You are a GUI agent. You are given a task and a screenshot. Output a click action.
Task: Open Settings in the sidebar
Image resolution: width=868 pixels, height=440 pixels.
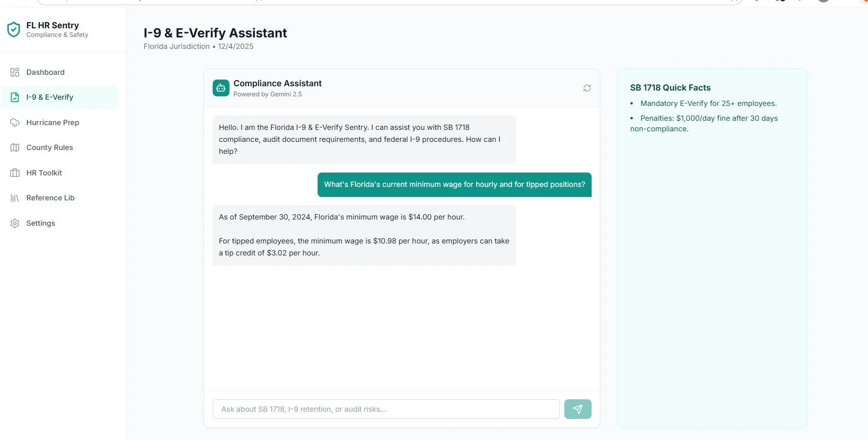(60, 223)
